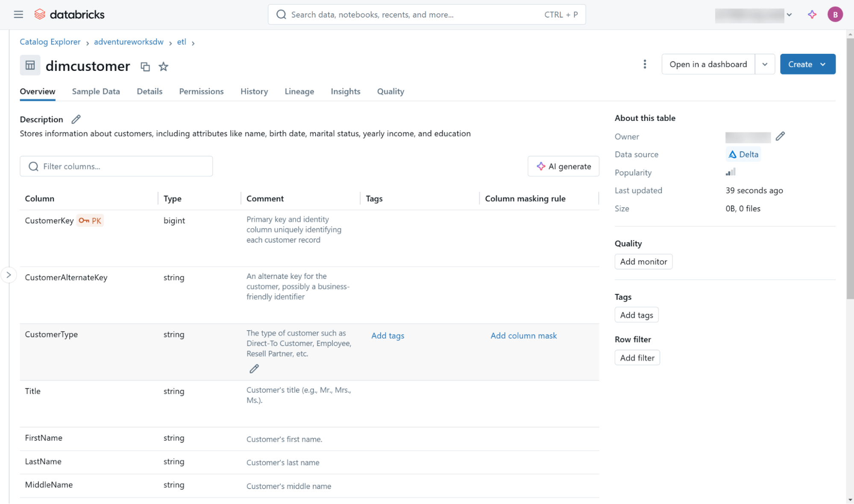The width and height of the screenshot is (854, 504).
Task: Toggle the favorite star on dimcustomer
Action: (x=163, y=67)
